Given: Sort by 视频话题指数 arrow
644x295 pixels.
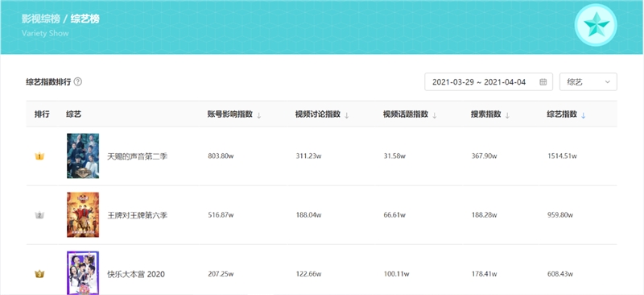Looking at the screenshot, I should point(435,115).
